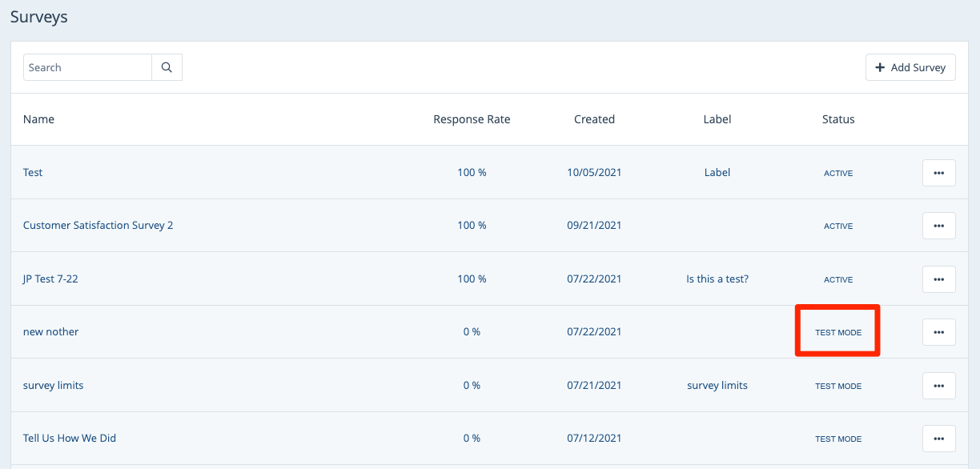Open the new nother survey
The image size is (980, 469).
(50, 332)
